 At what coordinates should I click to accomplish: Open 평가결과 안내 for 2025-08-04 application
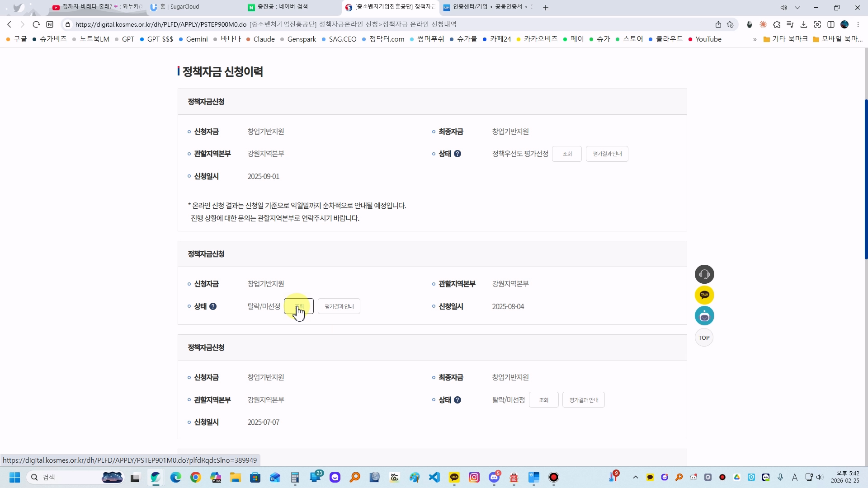click(339, 306)
